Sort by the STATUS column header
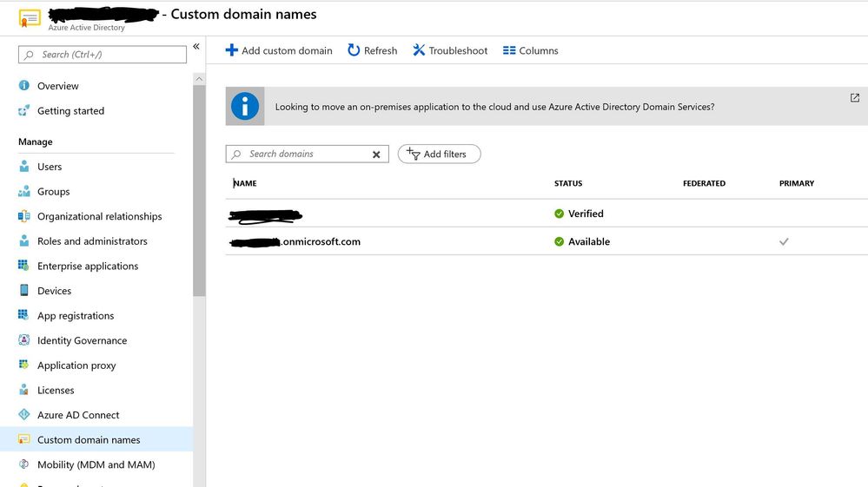Image resolution: width=868 pixels, height=487 pixels. coord(568,183)
